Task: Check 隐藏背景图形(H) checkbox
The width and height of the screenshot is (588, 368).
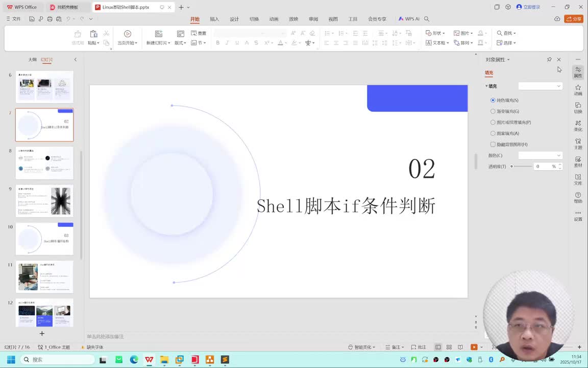Action: click(x=493, y=144)
